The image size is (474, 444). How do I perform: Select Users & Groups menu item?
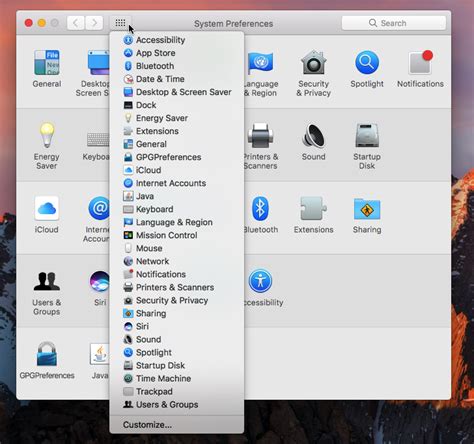177,404
